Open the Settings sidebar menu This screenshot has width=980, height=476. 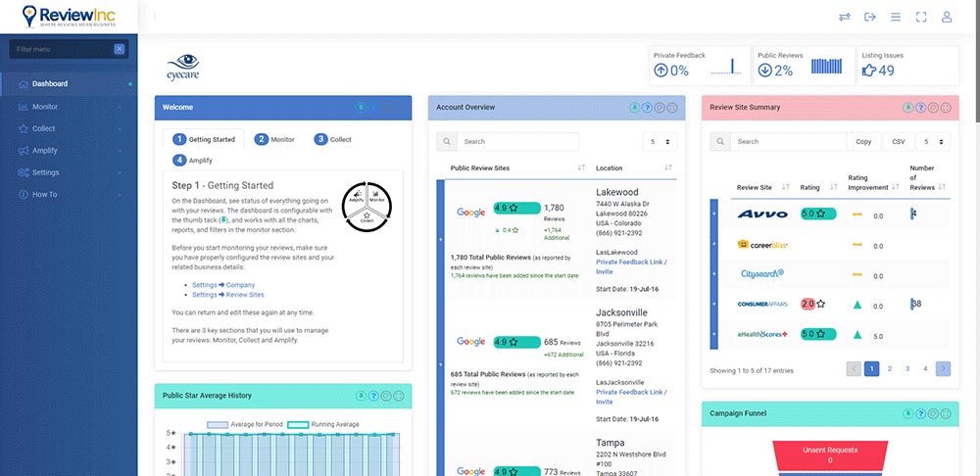69,172
